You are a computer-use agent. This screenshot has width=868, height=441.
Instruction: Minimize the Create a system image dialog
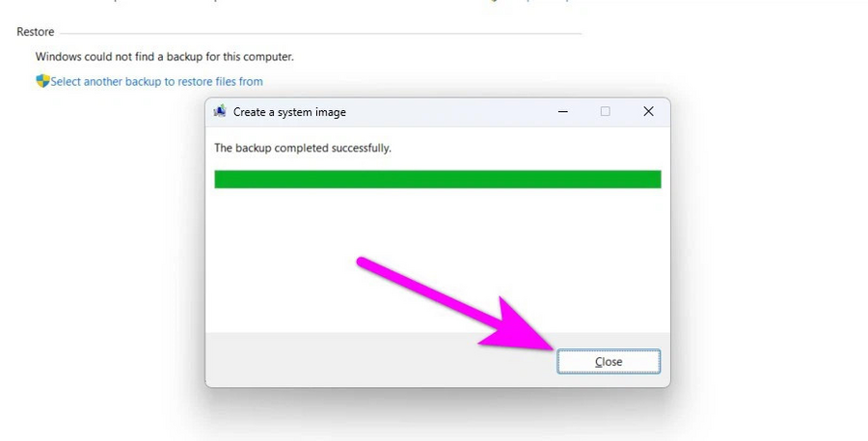tap(563, 111)
